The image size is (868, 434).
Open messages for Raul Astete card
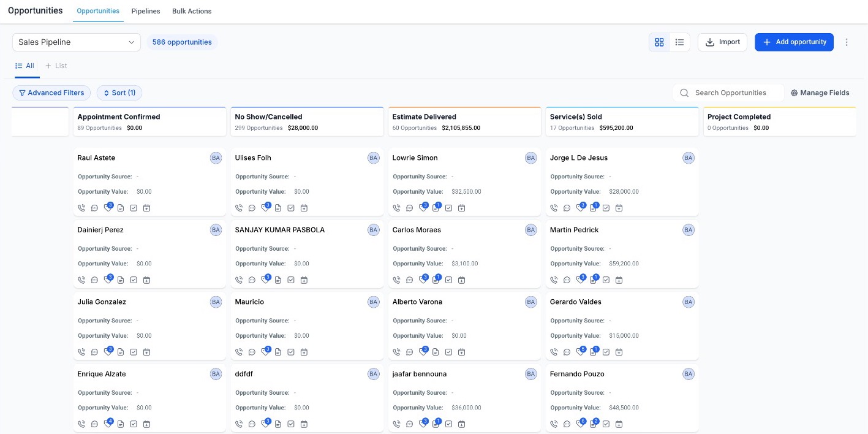(94, 208)
